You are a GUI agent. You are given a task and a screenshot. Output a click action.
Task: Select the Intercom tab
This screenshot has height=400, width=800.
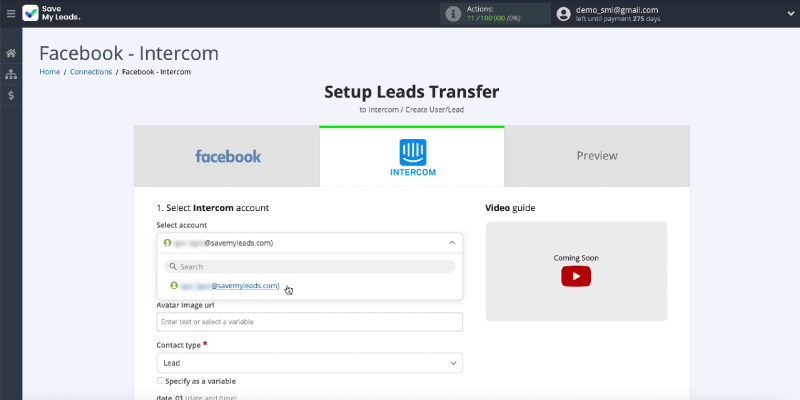pos(412,156)
